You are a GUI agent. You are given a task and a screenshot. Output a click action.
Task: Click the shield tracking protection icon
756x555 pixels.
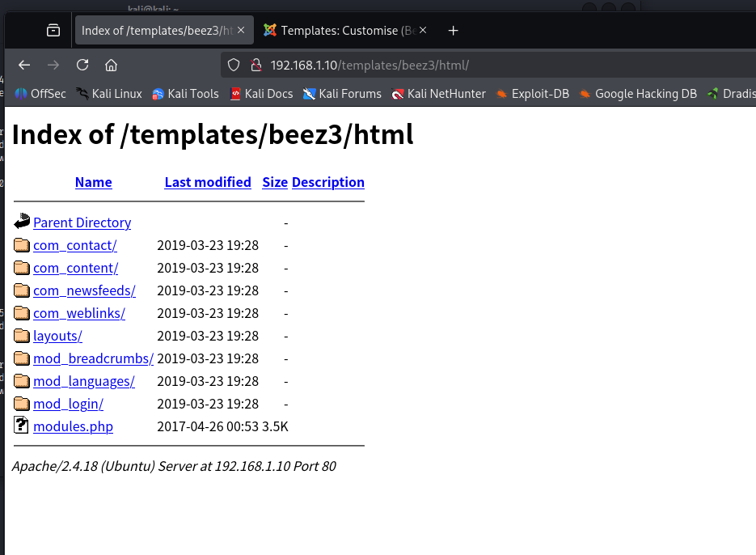click(x=234, y=65)
